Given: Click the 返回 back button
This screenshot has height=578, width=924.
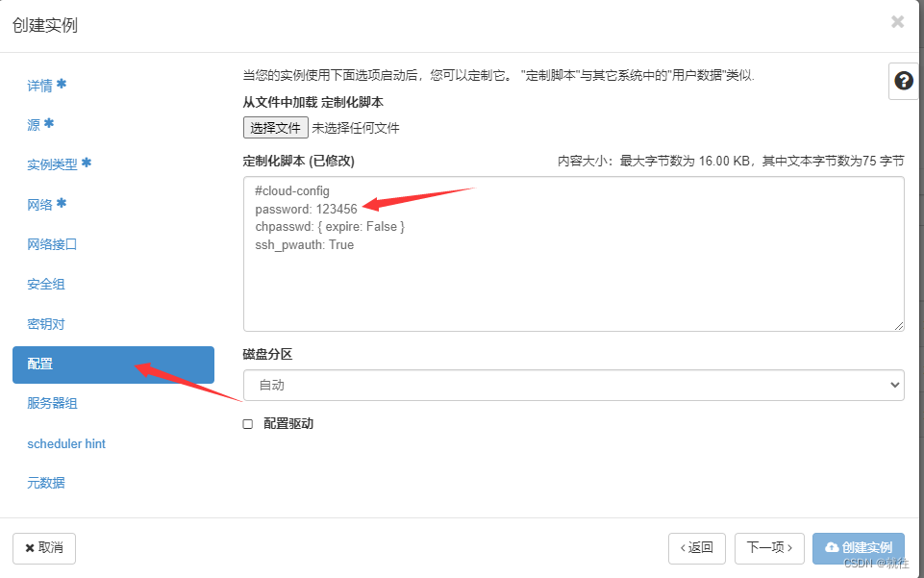Looking at the screenshot, I should 696,547.
